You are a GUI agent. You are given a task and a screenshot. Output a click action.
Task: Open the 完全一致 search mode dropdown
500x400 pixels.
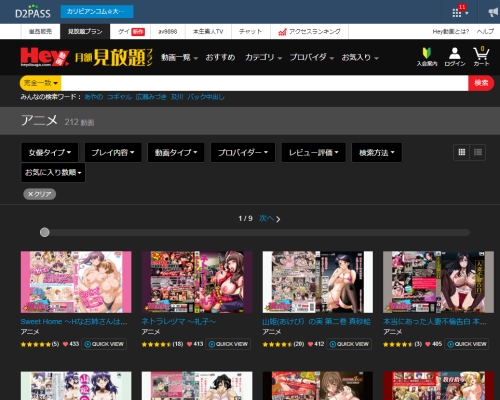tap(40, 83)
